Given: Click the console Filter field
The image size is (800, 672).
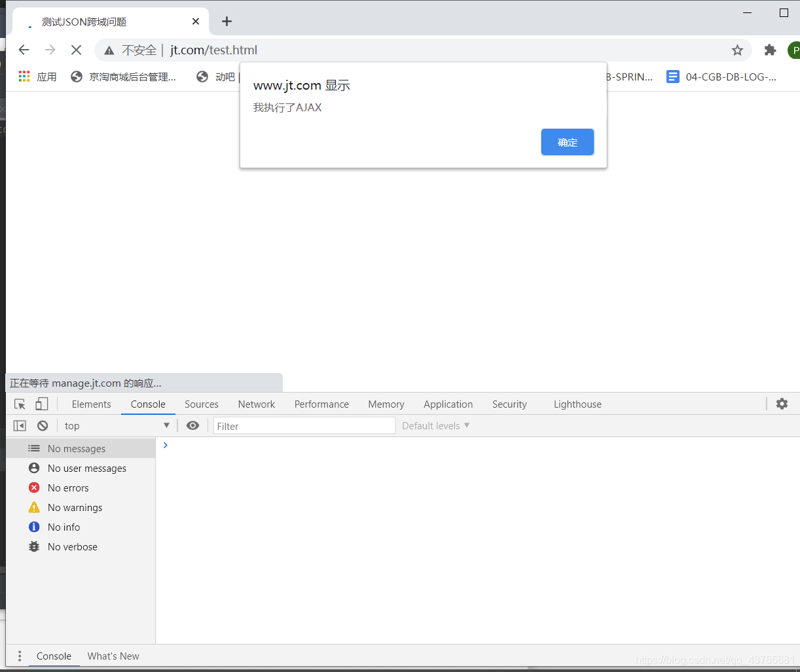Looking at the screenshot, I should click(304, 426).
